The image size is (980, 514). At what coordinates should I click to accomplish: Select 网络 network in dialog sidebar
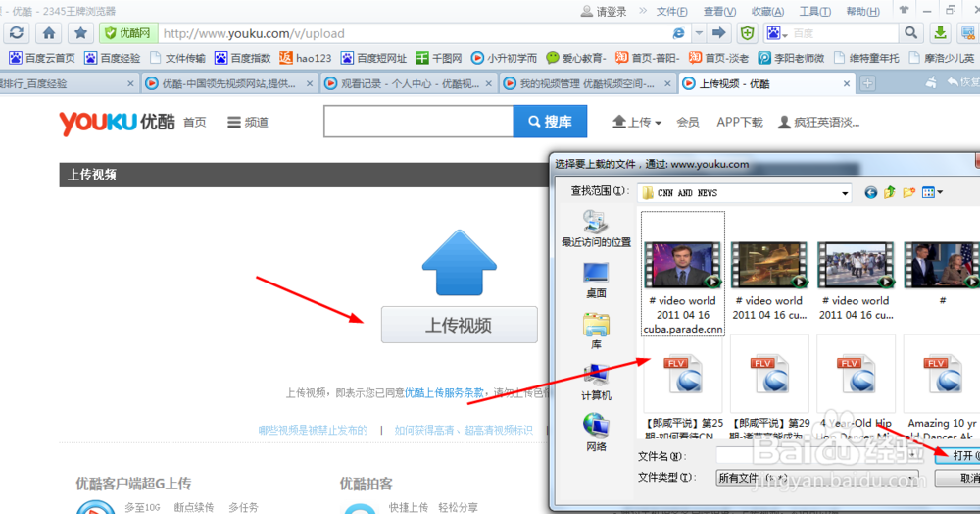[596, 434]
